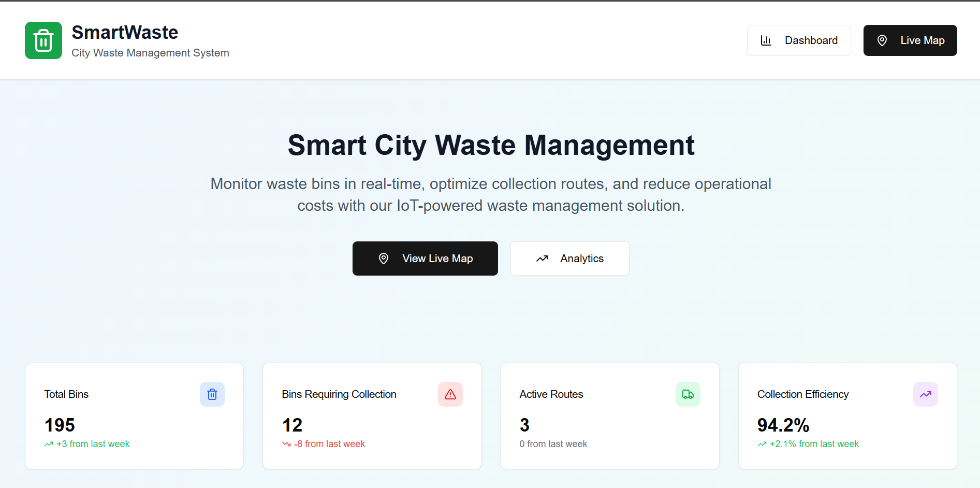
Task: Click purple trend icon on Collection Efficiency card
Action: 926,394
